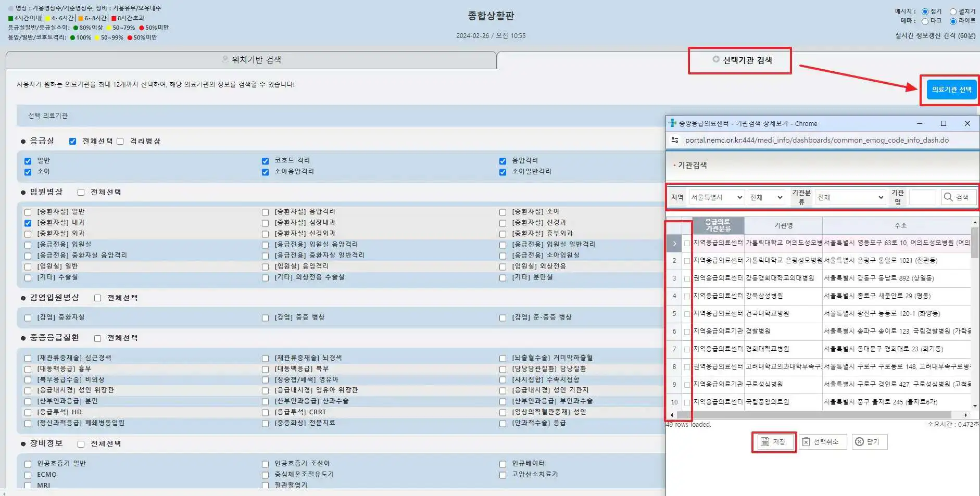Check the 입원병상 전체선택 checkbox
The image size is (980, 496).
coord(81,192)
